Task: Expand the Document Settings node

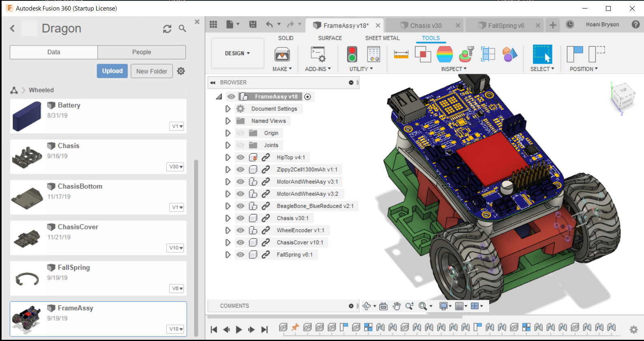Action: tap(228, 109)
